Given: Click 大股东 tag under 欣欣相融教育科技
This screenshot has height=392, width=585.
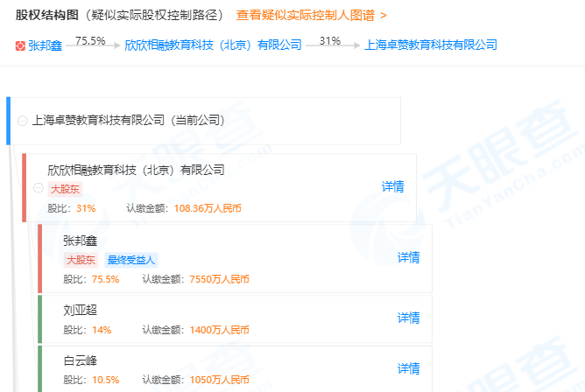Looking at the screenshot, I should click(x=65, y=189).
